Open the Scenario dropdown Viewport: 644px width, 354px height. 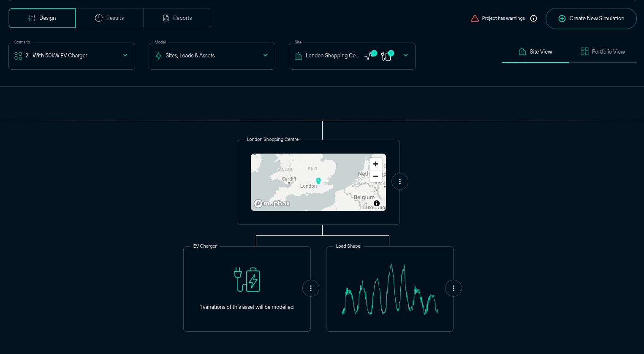click(x=72, y=56)
